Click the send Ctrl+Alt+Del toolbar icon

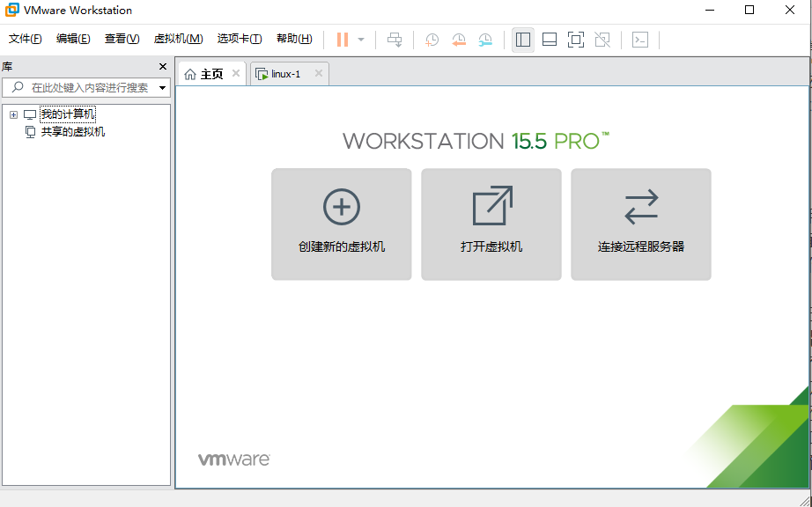(395, 40)
